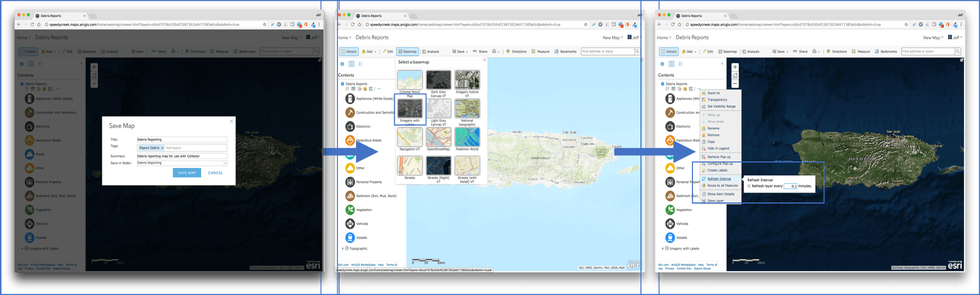Remove the 'Report Debris' tag in Save Map
Image resolution: width=980 pixels, height=295 pixels.
[x=162, y=148]
